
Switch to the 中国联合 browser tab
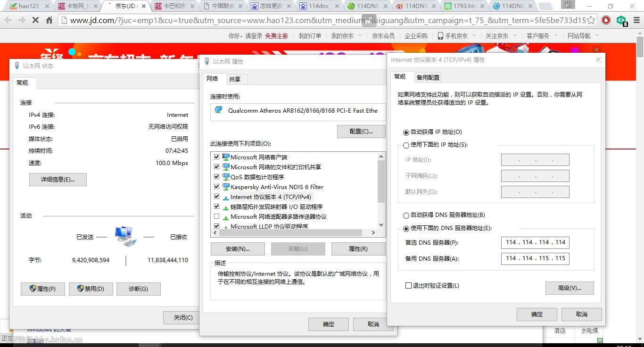click(x=223, y=6)
